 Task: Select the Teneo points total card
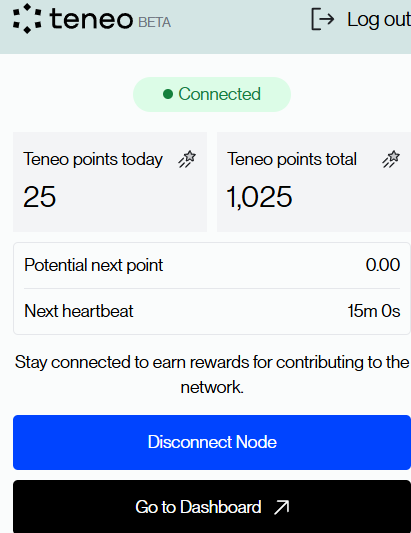pos(314,182)
